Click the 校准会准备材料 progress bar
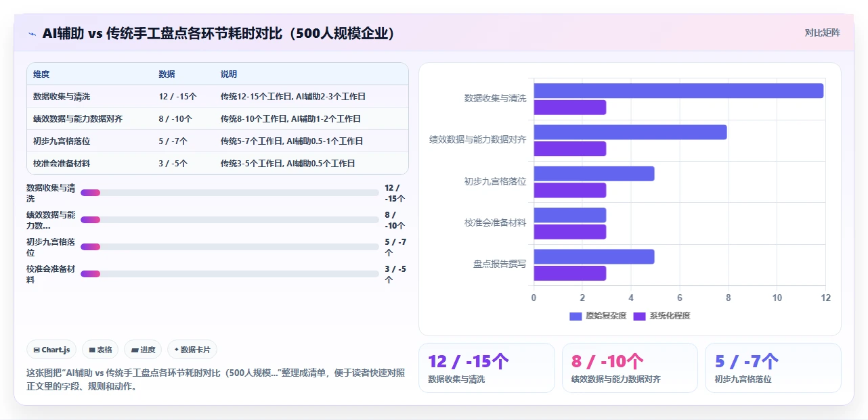The image size is (868, 420). (x=230, y=274)
